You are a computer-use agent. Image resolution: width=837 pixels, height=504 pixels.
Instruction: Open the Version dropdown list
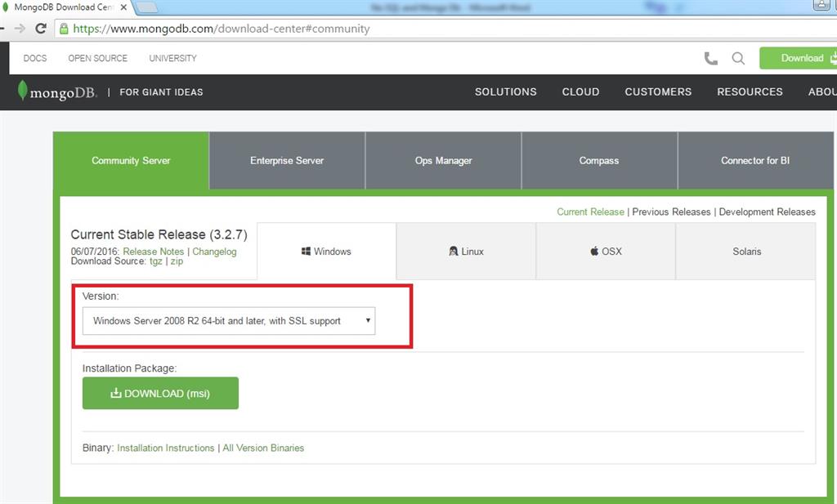pyautogui.click(x=229, y=320)
